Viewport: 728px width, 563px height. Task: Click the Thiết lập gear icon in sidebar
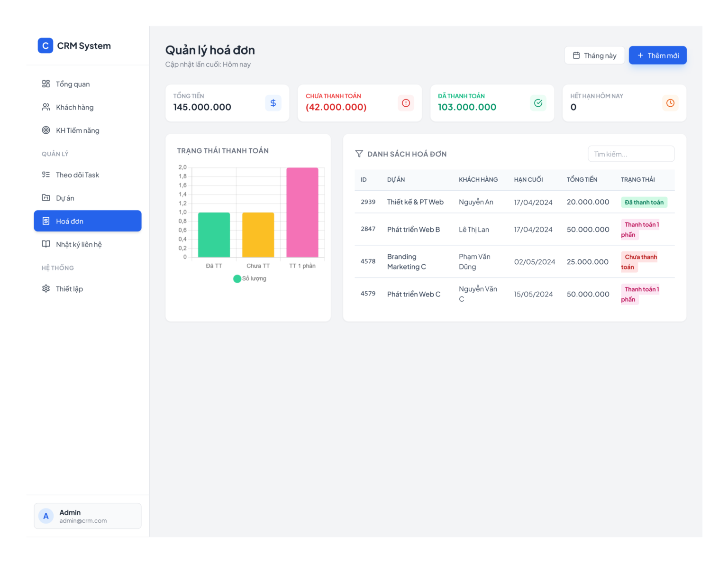pos(46,288)
